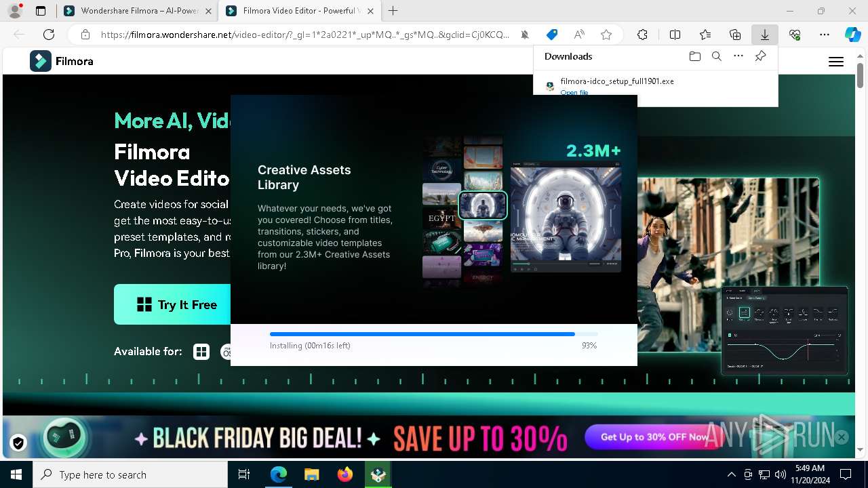Open the Favorites list

click(x=705, y=35)
